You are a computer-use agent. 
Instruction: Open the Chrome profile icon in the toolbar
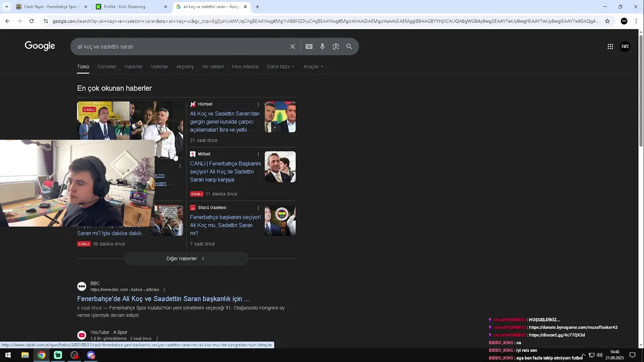click(624, 21)
